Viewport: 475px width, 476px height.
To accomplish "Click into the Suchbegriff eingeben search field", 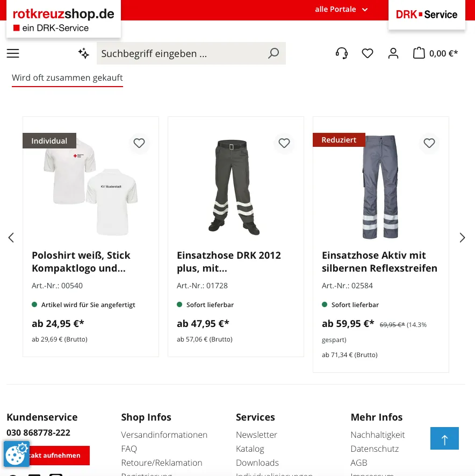I will pos(182,53).
